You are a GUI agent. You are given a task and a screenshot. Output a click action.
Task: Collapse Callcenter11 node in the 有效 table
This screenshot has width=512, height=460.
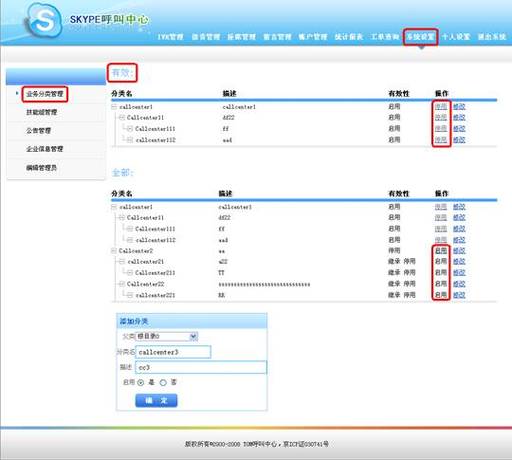coord(122,117)
